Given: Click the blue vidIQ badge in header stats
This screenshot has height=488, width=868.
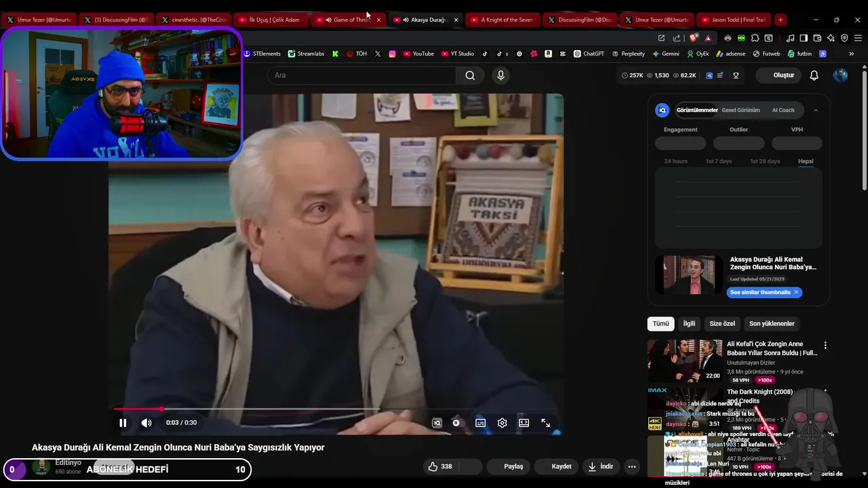Looking at the screenshot, I should tap(709, 75).
